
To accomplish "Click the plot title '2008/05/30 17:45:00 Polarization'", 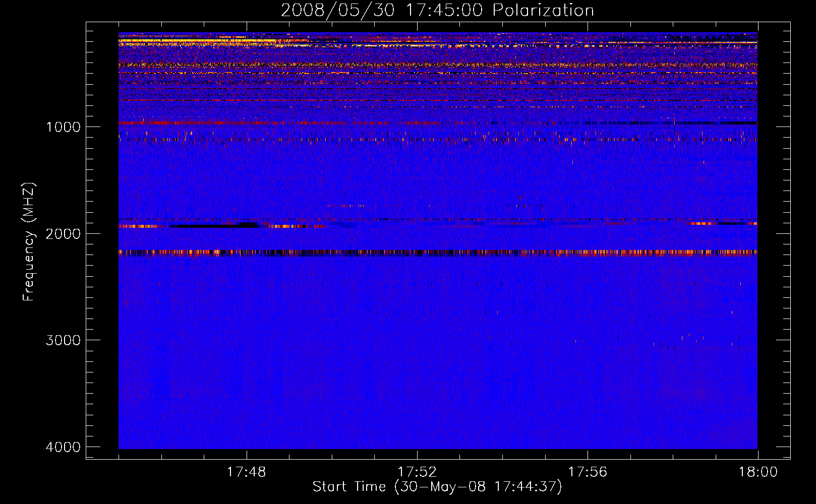I will (437, 11).
